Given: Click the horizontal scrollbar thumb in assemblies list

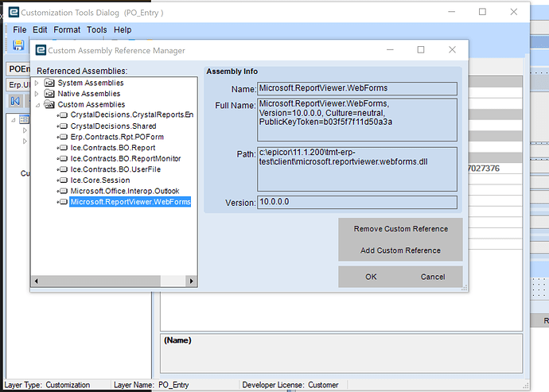Looking at the screenshot, I should point(100,281).
